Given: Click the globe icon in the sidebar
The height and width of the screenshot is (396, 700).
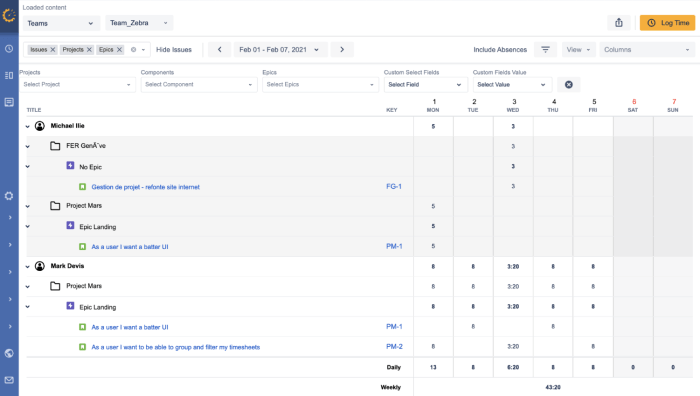Looking at the screenshot, I should [x=9, y=353].
